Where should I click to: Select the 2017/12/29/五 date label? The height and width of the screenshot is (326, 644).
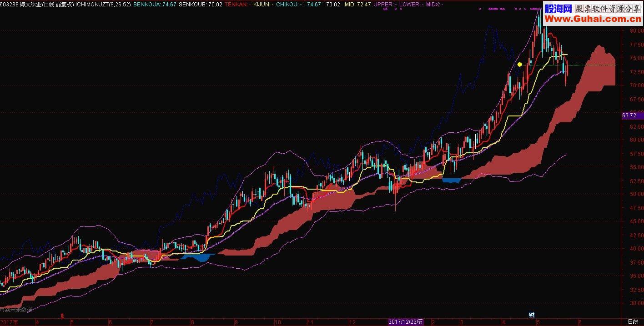click(406, 322)
